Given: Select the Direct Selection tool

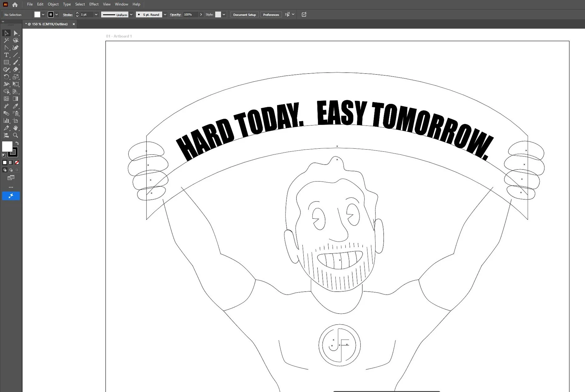Looking at the screenshot, I should tap(16, 33).
